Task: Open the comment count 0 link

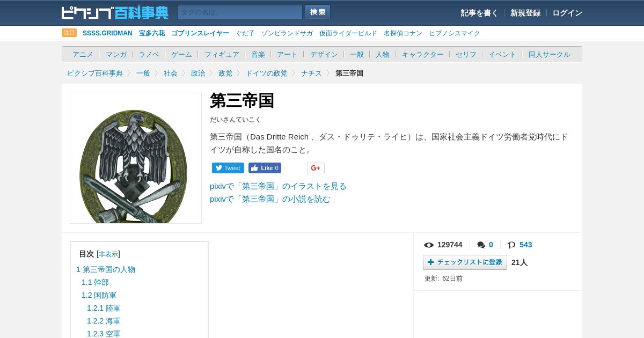Action: 491,245
